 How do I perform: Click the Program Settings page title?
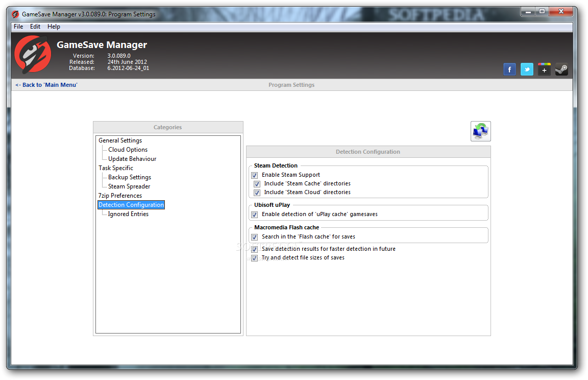[291, 85]
